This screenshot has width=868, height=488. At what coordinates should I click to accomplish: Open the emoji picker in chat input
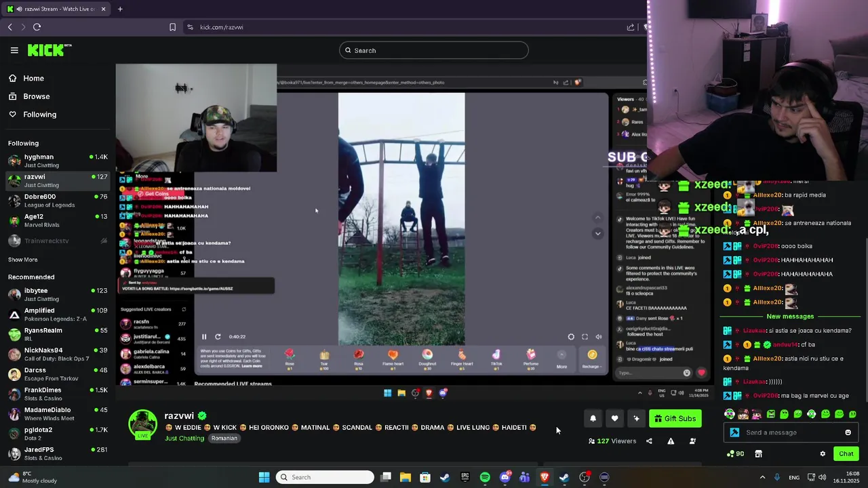pyautogui.click(x=848, y=432)
